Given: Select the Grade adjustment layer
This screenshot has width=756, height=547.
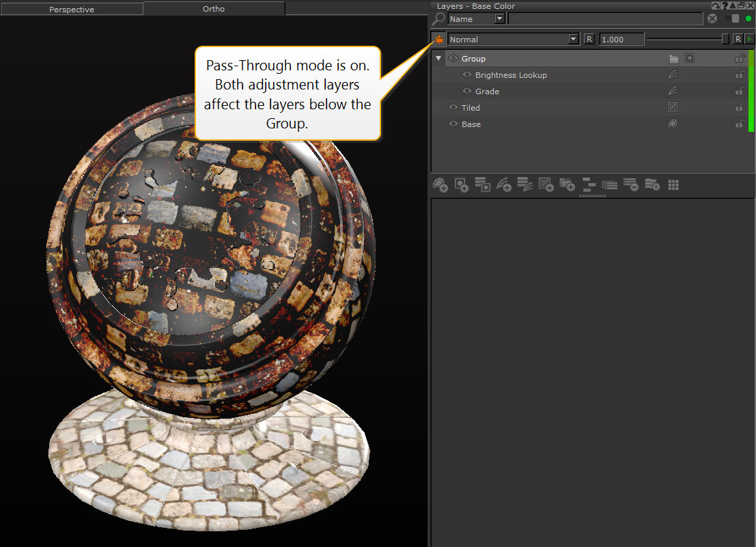Looking at the screenshot, I should pos(487,92).
